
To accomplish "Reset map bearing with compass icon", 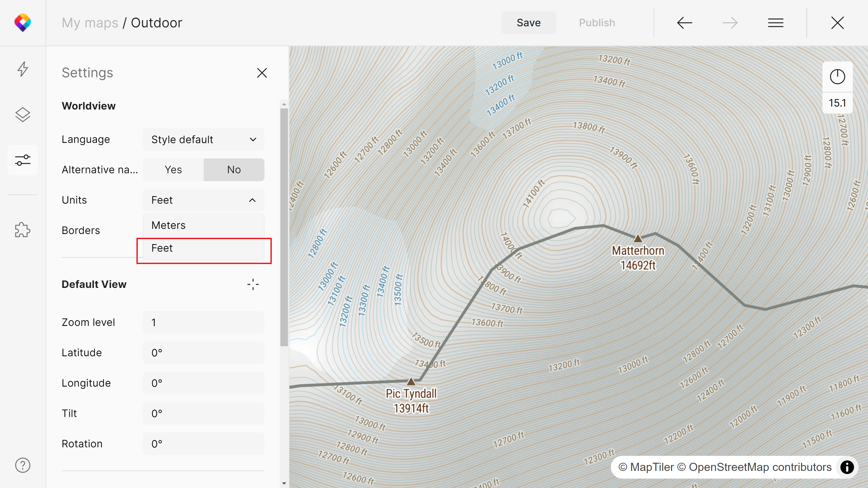I will pyautogui.click(x=837, y=76).
